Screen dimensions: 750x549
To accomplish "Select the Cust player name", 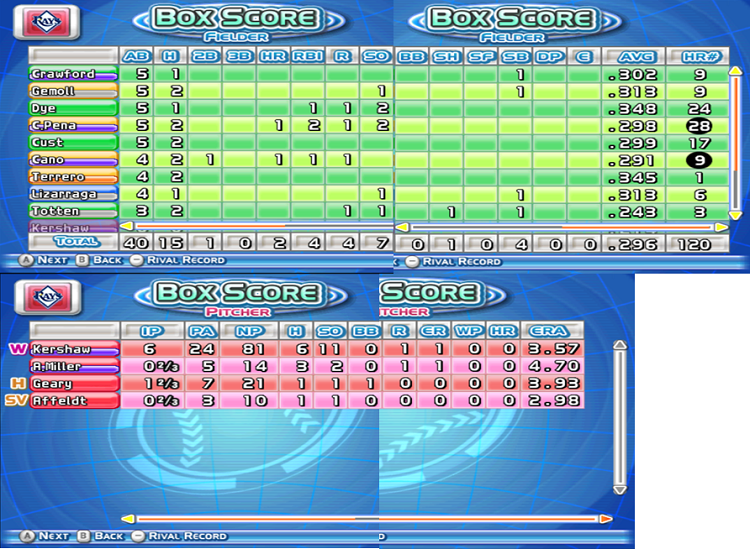I will [74, 143].
